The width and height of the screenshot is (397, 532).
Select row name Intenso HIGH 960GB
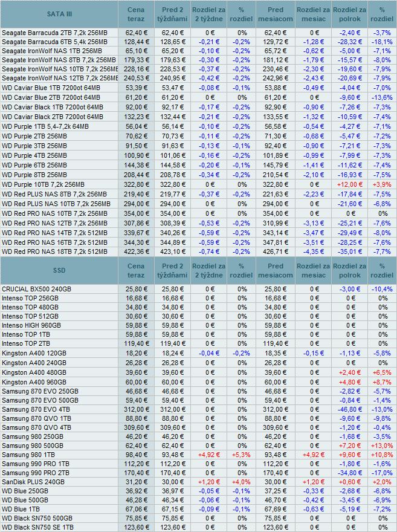click(31, 325)
